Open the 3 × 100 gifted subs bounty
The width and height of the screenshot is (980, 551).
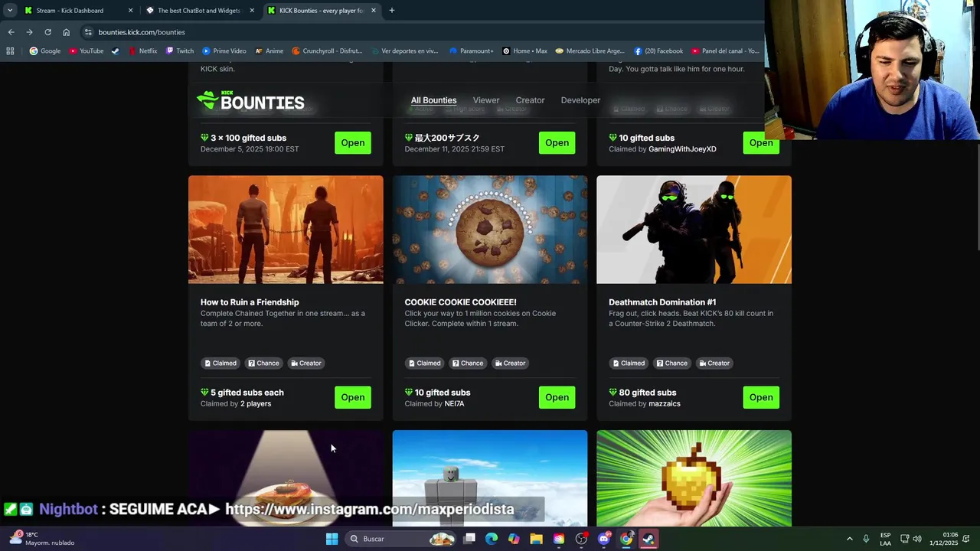(x=353, y=143)
